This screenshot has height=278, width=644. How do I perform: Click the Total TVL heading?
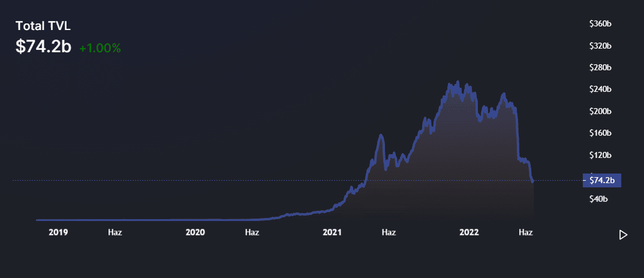[x=43, y=26]
